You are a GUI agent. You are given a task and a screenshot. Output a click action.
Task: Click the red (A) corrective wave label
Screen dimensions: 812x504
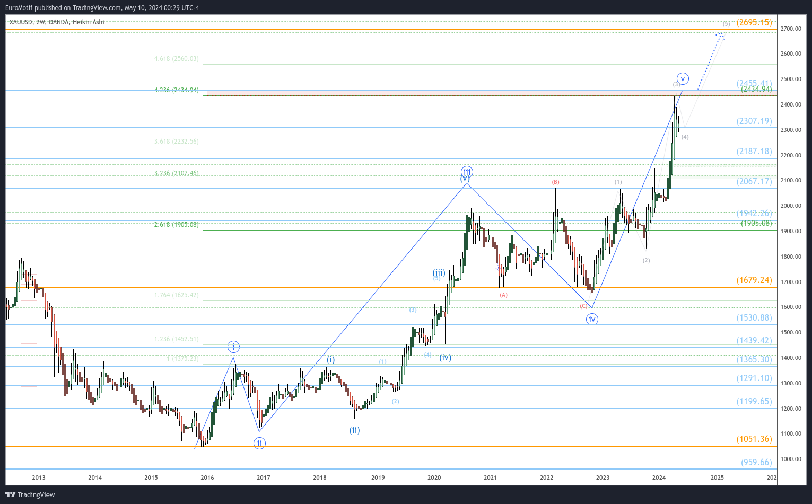tap(503, 295)
